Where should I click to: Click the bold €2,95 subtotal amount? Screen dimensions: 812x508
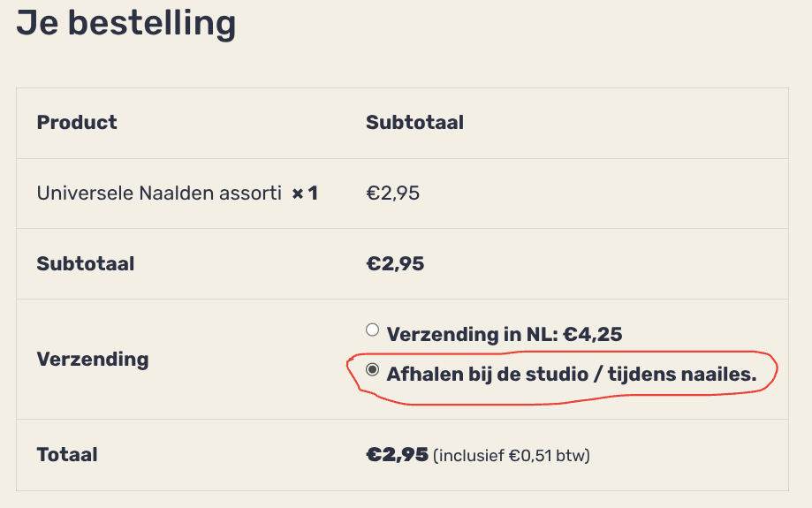(394, 263)
